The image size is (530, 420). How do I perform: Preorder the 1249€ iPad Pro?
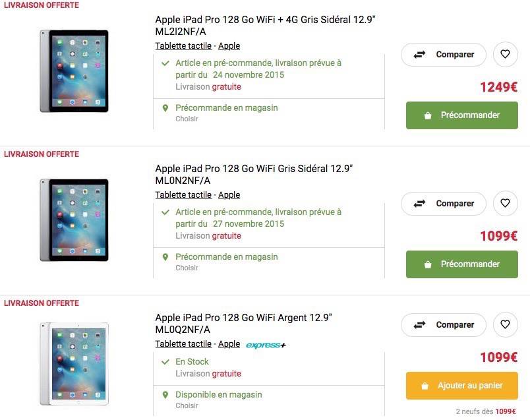[461, 115]
